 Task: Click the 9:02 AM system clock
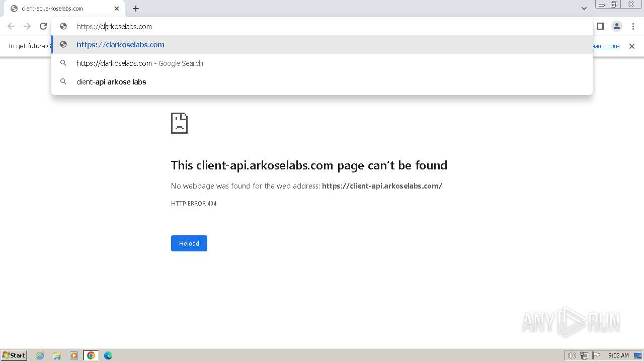coord(618,355)
